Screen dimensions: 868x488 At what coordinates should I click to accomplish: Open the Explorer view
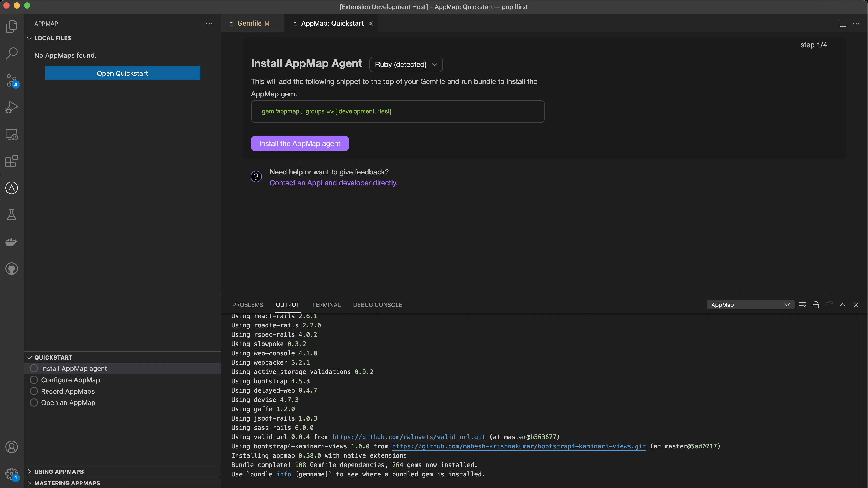pyautogui.click(x=11, y=26)
